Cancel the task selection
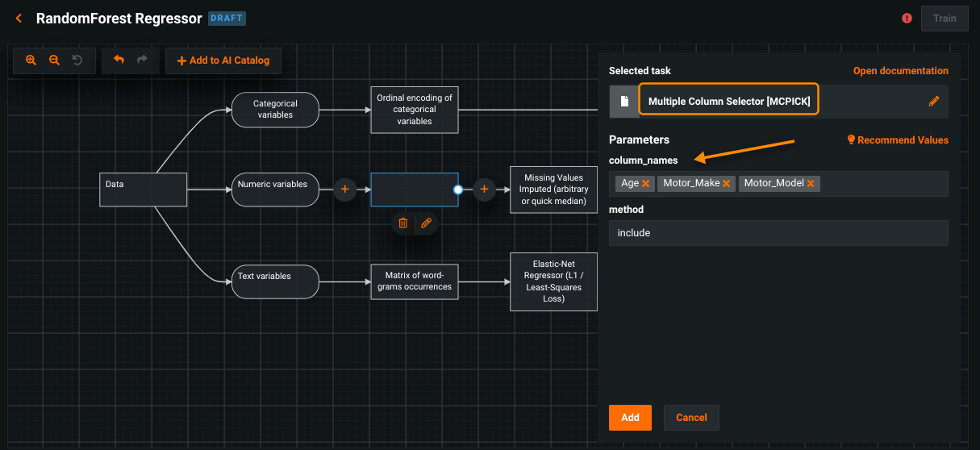 pos(691,418)
